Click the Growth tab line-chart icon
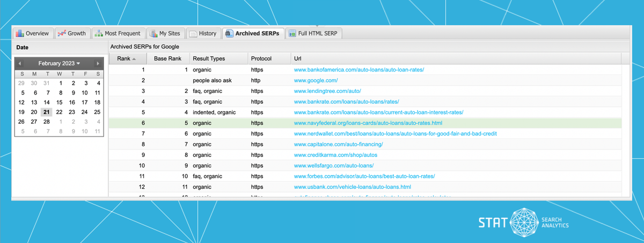The image size is (644, 243). (x=62, y=33)
